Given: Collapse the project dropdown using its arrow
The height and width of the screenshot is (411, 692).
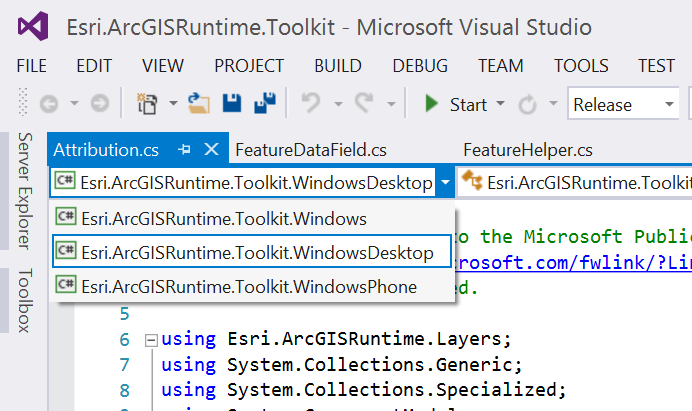Looking at the screenshot, I should (445, 182).
